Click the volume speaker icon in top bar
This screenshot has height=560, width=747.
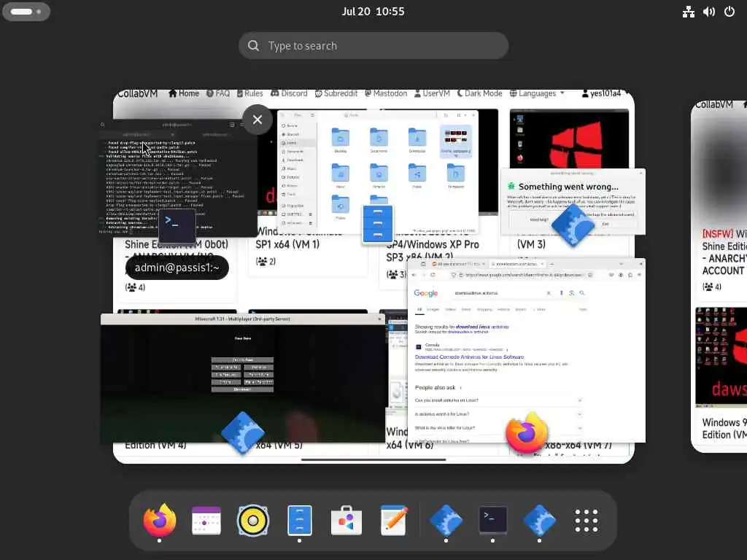(x=709, y=12)
